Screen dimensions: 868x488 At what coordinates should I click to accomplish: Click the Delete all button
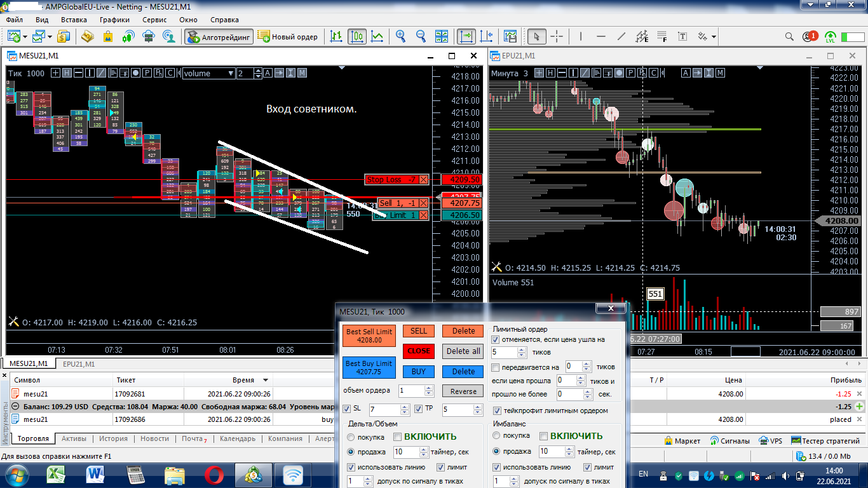pyautogui.click(x=463, y=351)
